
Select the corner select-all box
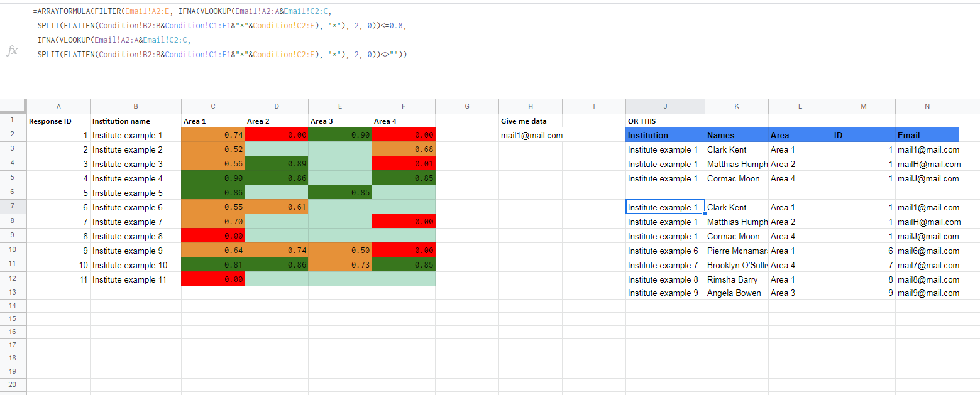tap(13, 106)
